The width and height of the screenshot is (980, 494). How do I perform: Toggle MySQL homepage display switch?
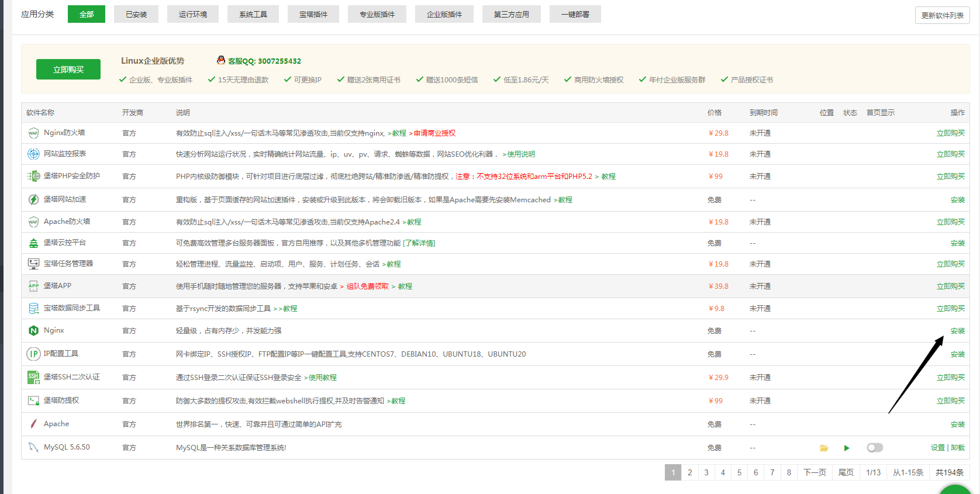click(875, 448)
